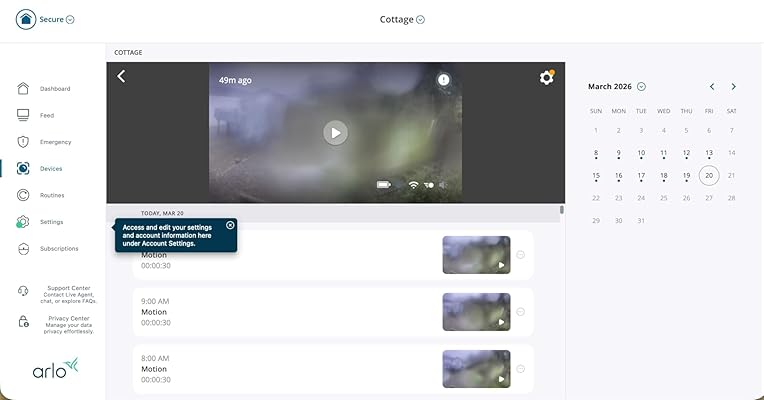Open options for the 8:00 AM clip
The width and height of the screenshot is (764, 400).
(520, 369)
